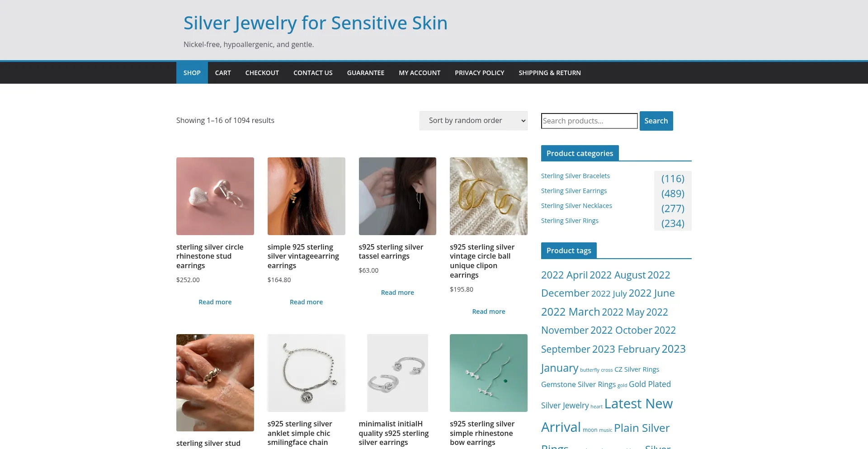868x449 pixels.
Task: Select the Sterling Silver Earrings category
Action: click(574, 191)
